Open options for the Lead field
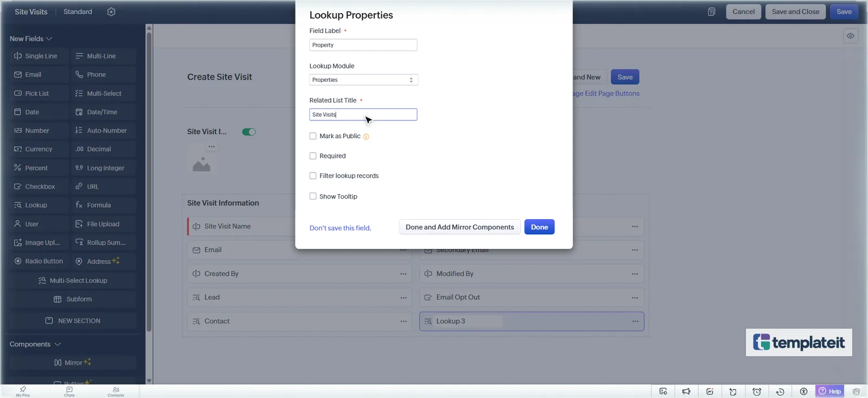868x398 pixels. [404, 298]
